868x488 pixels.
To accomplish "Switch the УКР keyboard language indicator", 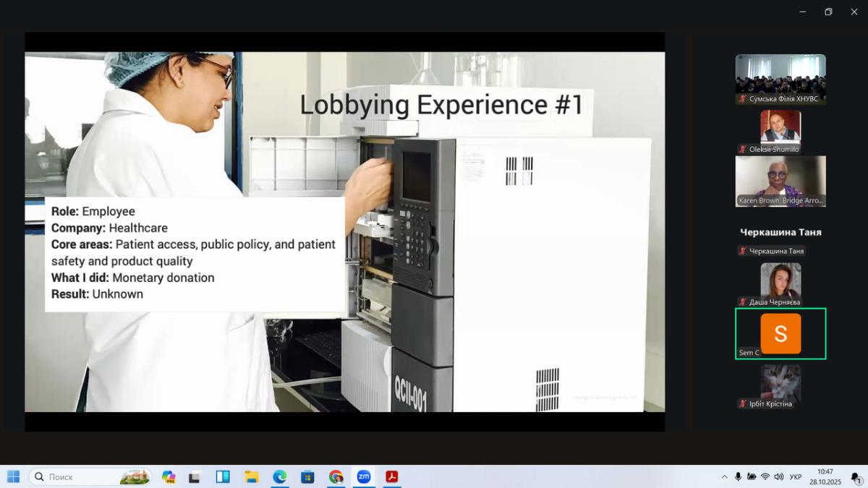I will pos(796,476).
